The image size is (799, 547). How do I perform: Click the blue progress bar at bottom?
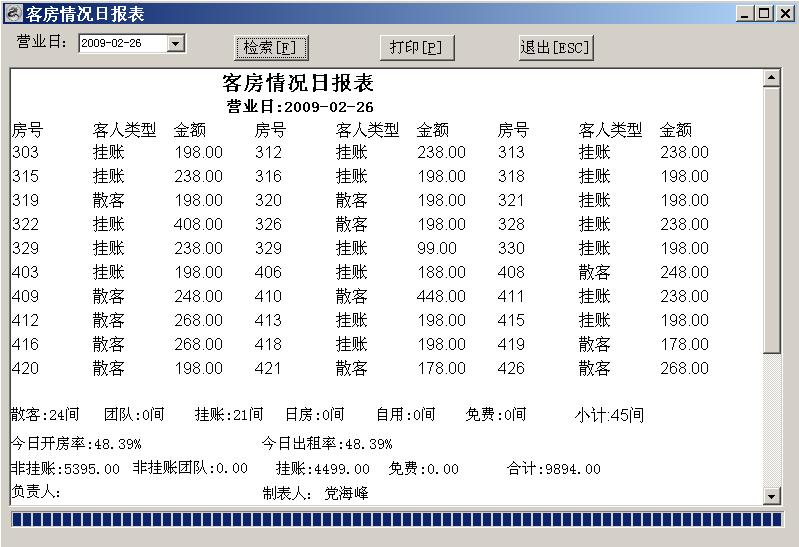pyautogui.click(x=397, y=520)
